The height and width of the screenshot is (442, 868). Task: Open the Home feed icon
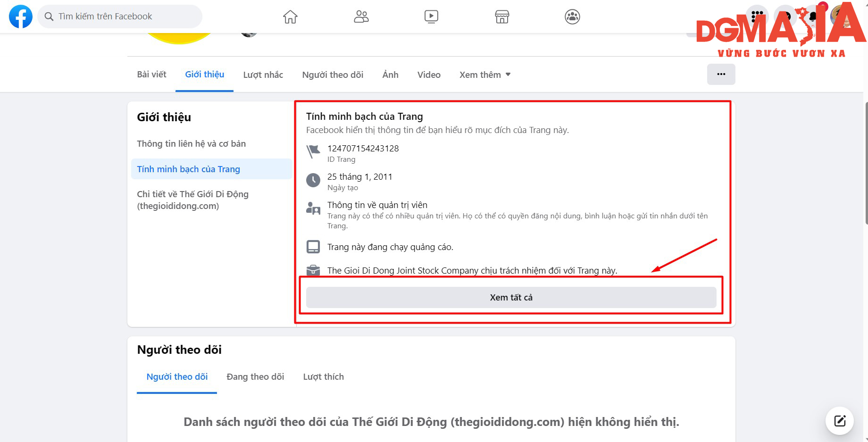pos(290,17)
